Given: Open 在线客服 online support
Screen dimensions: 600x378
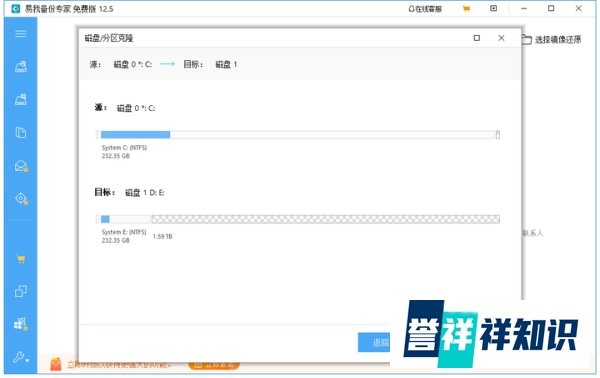Looking at the screenshot, I should (x=425, y=9).
